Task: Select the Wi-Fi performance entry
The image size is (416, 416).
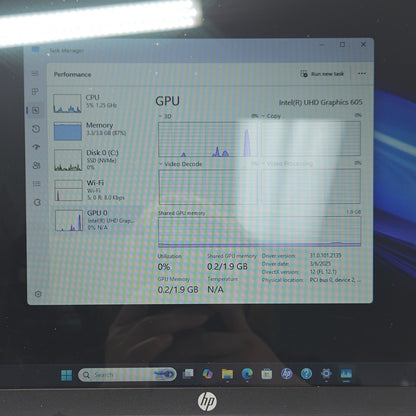Action: click(97, 190)
